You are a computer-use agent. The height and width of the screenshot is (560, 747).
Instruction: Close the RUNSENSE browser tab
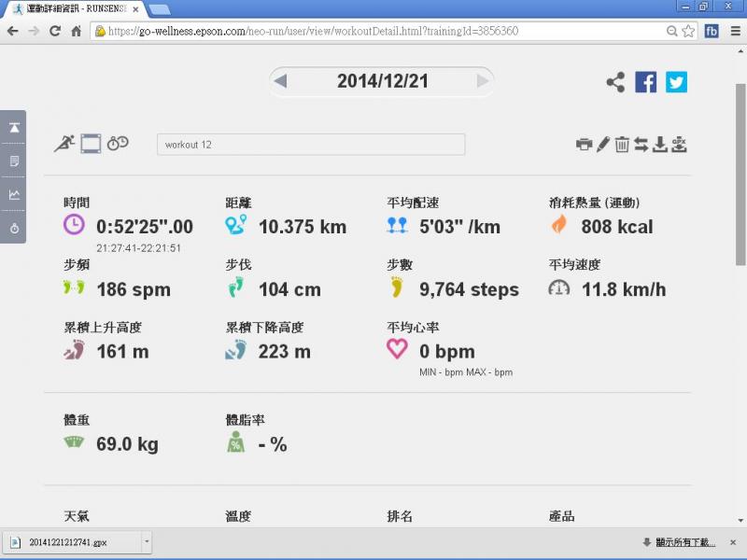[135, 9]
